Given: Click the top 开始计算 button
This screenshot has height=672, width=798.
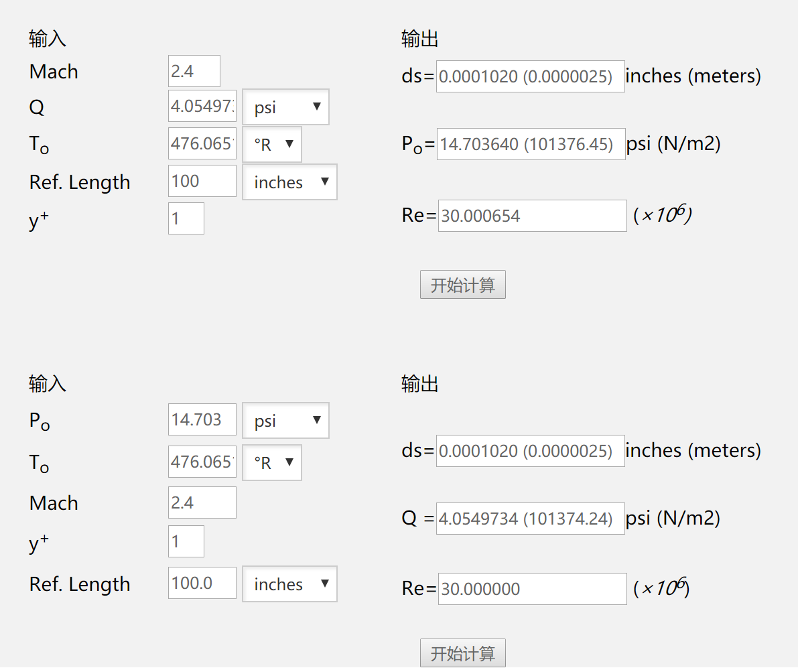Looking at the screenshot, I should coord(462,285).
